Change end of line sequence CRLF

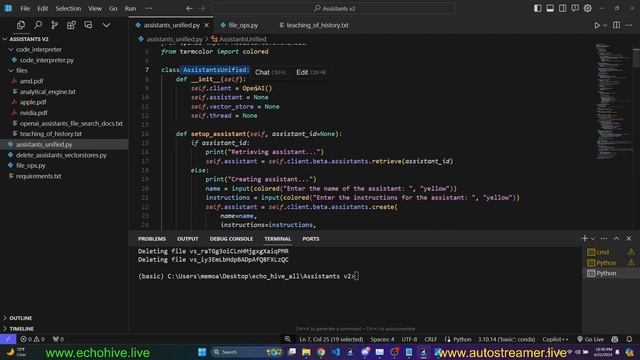(431, 339)
